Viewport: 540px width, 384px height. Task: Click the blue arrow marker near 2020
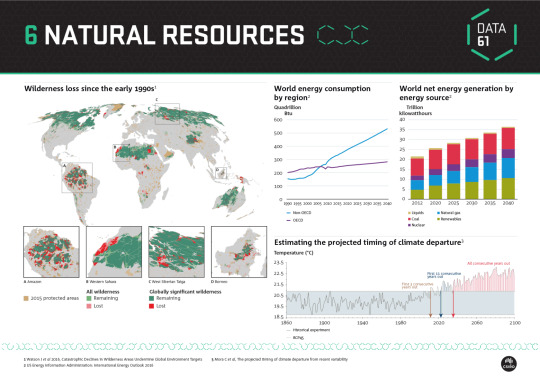tap(440, 304)
